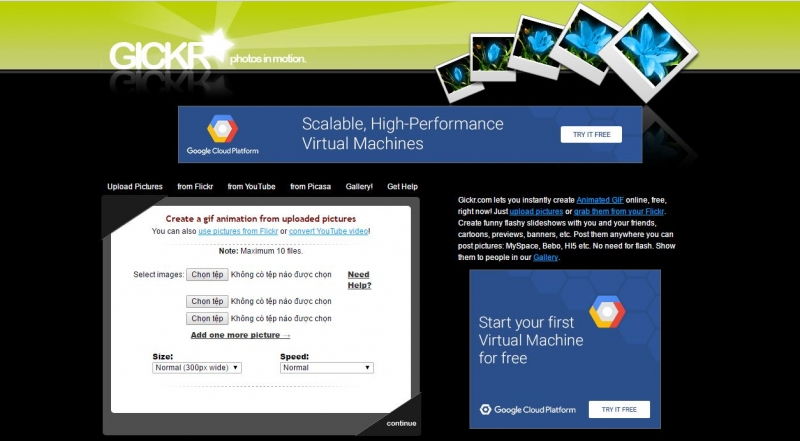Click the small Google Cloud Platform logo at bottom of side ad
Screen dimensions: 800x441
tap(528, 409)
